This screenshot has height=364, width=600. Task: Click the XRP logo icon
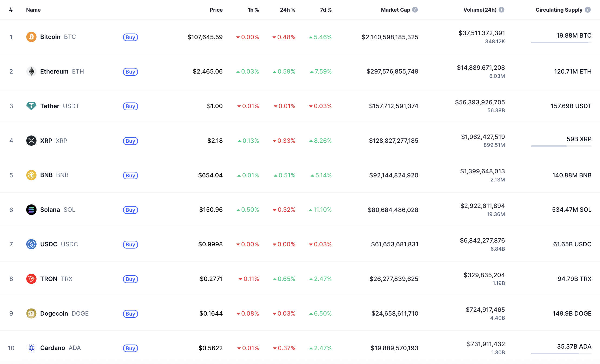coord(31,141)
